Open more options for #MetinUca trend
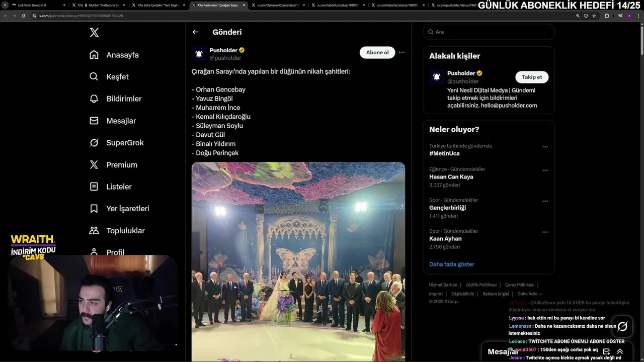The height and width of the screenshot is (362, 644). tap(545, 147)
